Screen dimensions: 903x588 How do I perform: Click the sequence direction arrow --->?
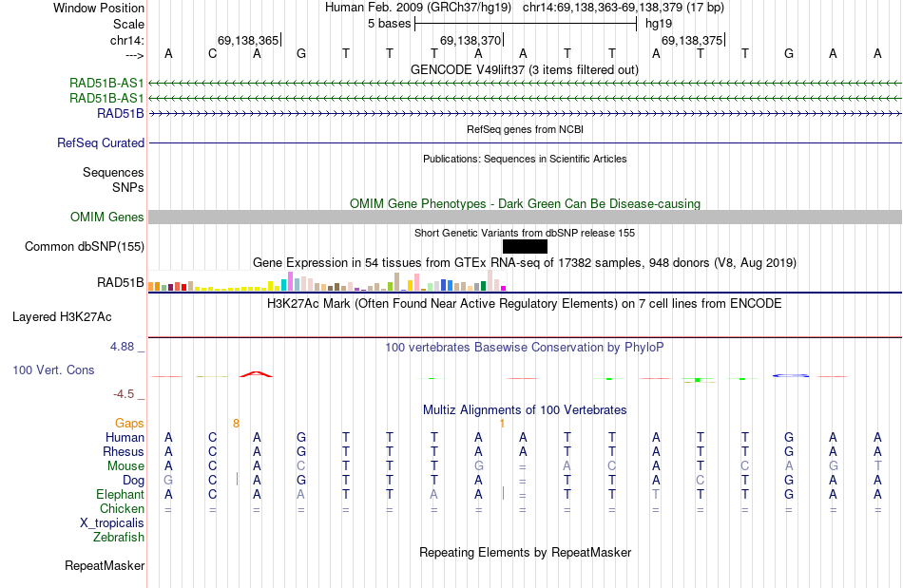coord(135,55)
